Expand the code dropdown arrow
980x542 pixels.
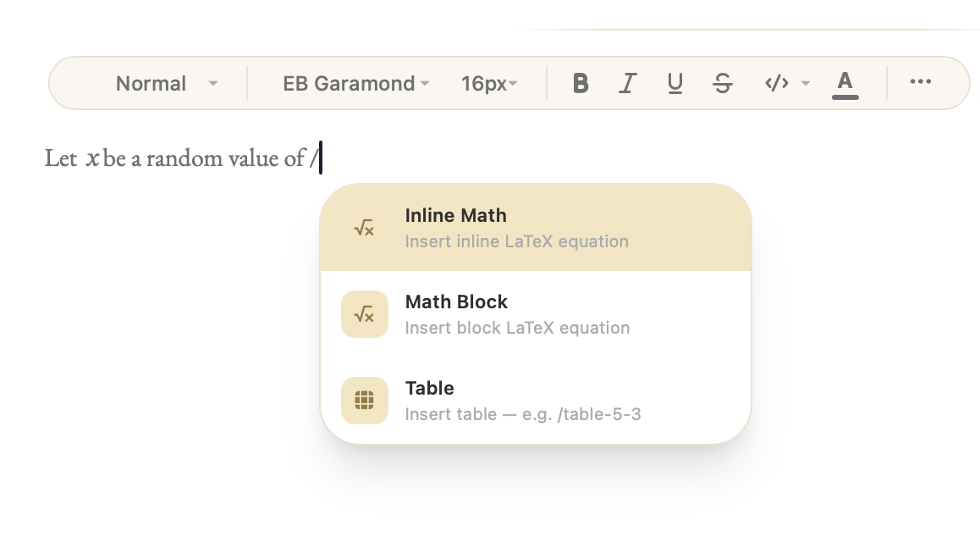(x=806, y=83)
